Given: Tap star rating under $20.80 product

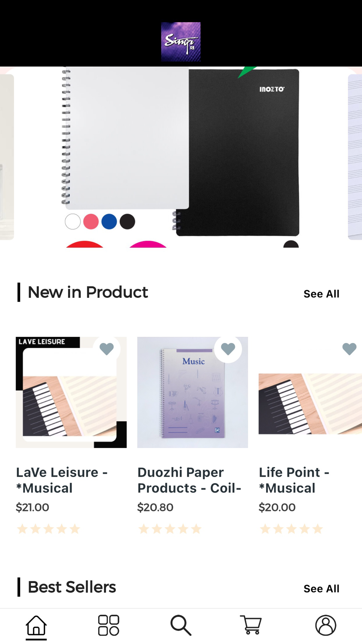Looking at the screenshot, I should point(170,529).
